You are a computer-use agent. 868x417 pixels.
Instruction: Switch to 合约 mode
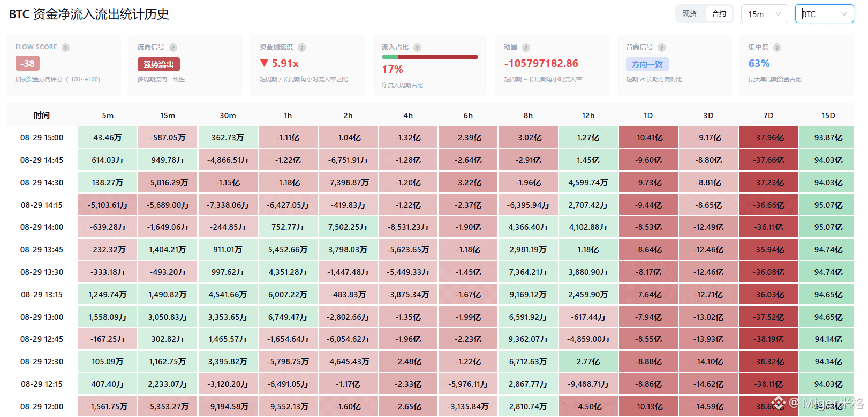[719, 14]
